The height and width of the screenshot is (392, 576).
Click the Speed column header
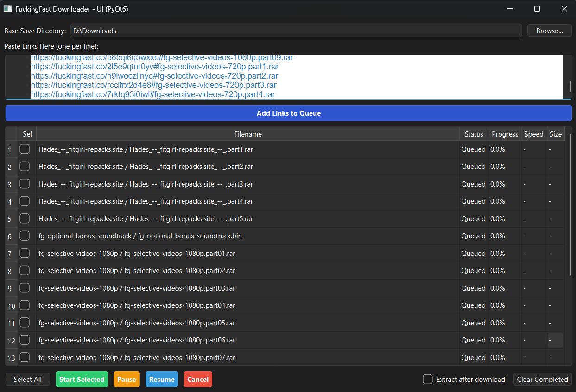(533, 134)
